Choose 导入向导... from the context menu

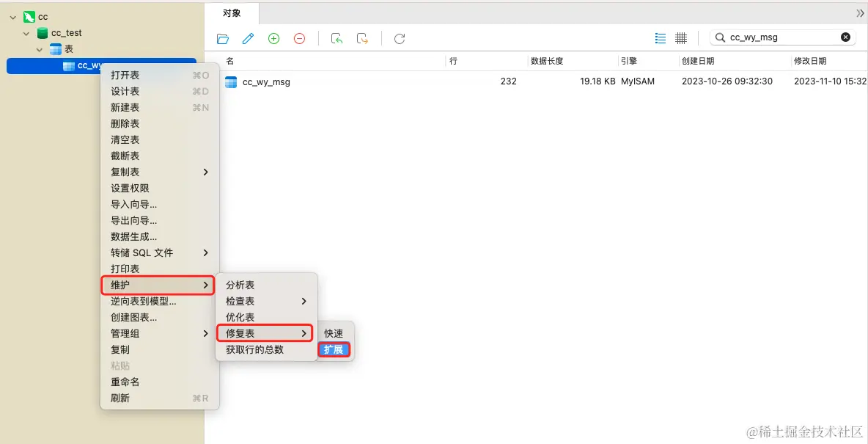[x=160, y=204]
